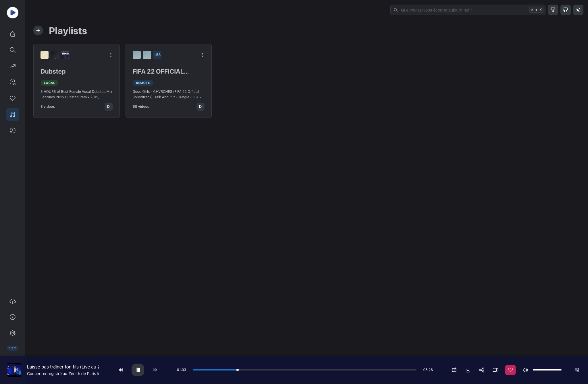Open the History page in sidebar
588x384 pixels.
pos(13,130)
